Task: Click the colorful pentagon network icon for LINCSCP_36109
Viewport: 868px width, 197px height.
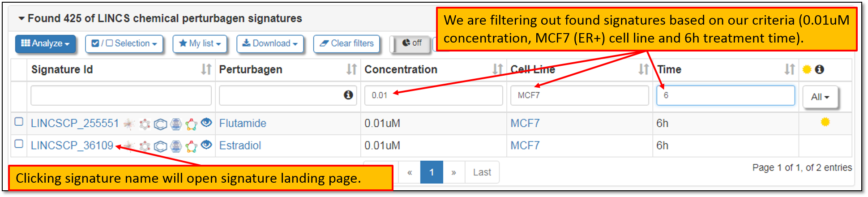Action: pos(191,146)
